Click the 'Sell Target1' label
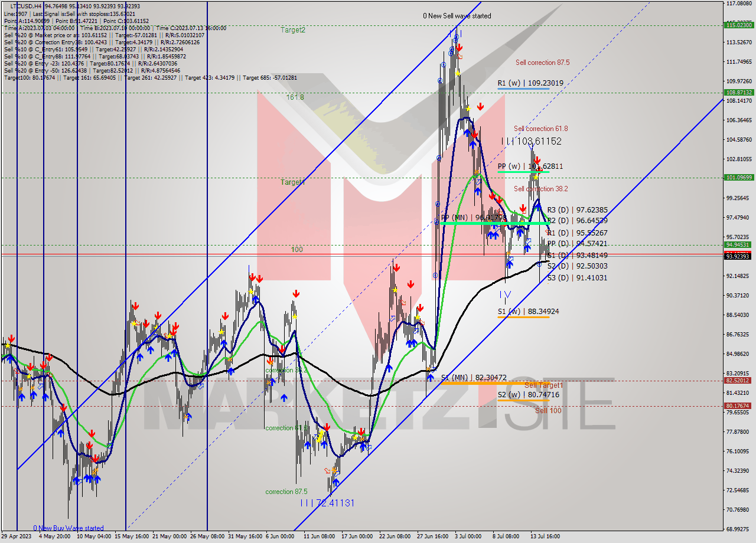756x543 pixels. [x=543, y=385]
